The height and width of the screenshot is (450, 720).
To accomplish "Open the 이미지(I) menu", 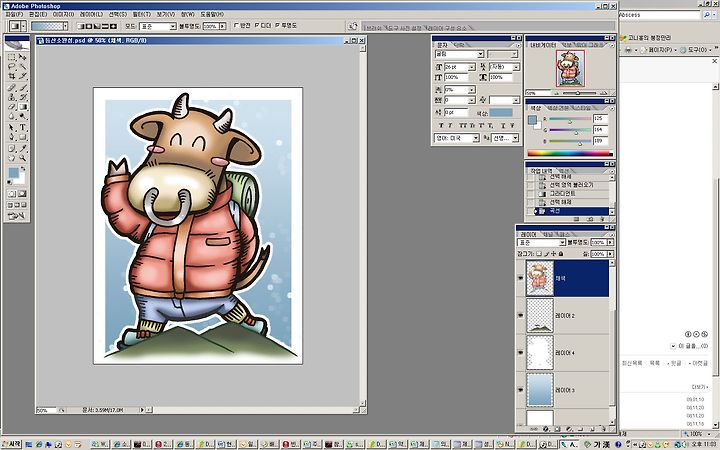I will [x=63, y=15].
